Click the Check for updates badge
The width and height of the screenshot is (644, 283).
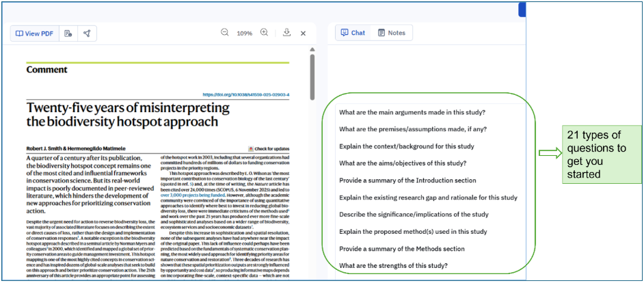269,148
